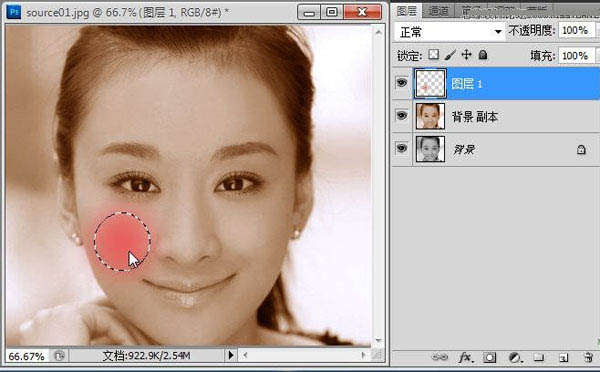The image size is (600, 372).
Task: Open the fx layer style menu
Action: pyautogui.click(x=466, y=357)
